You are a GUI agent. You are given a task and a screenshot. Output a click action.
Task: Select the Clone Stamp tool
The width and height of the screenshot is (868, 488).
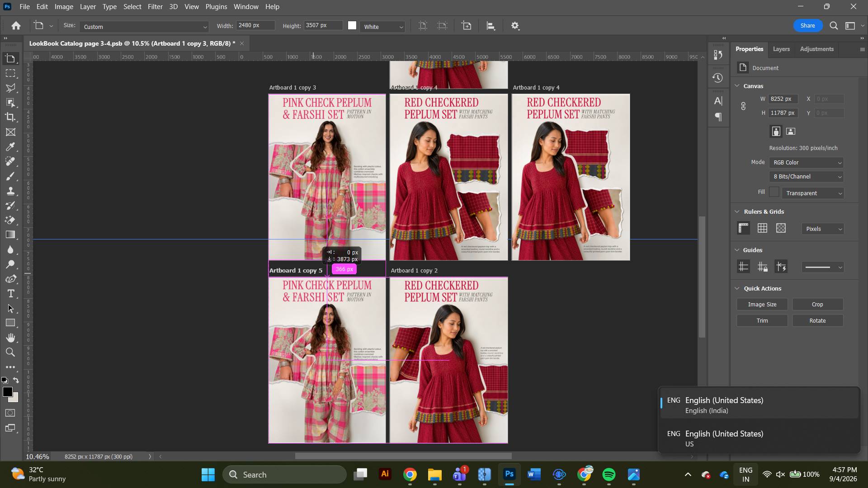click(x=10, y=191)
